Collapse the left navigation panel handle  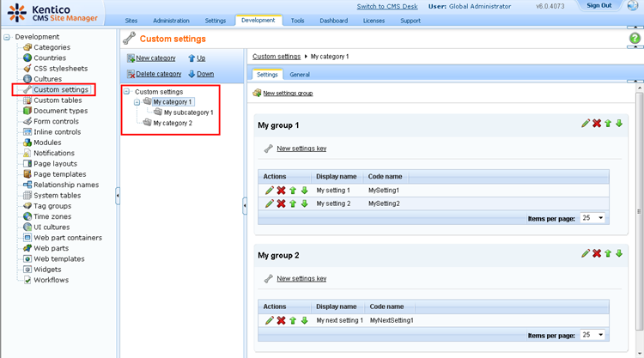[x=118, y=196]
